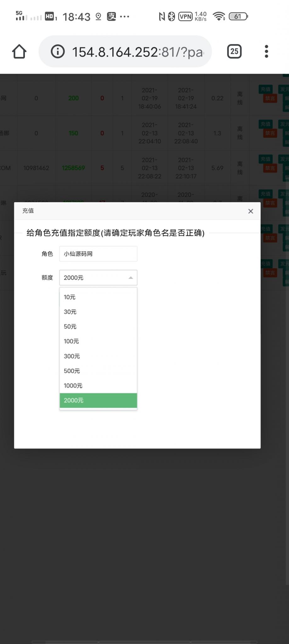Viewport: 289px width, 644px height.
Task: Select the highlighted 2000元 option
Action: (98, 401)
